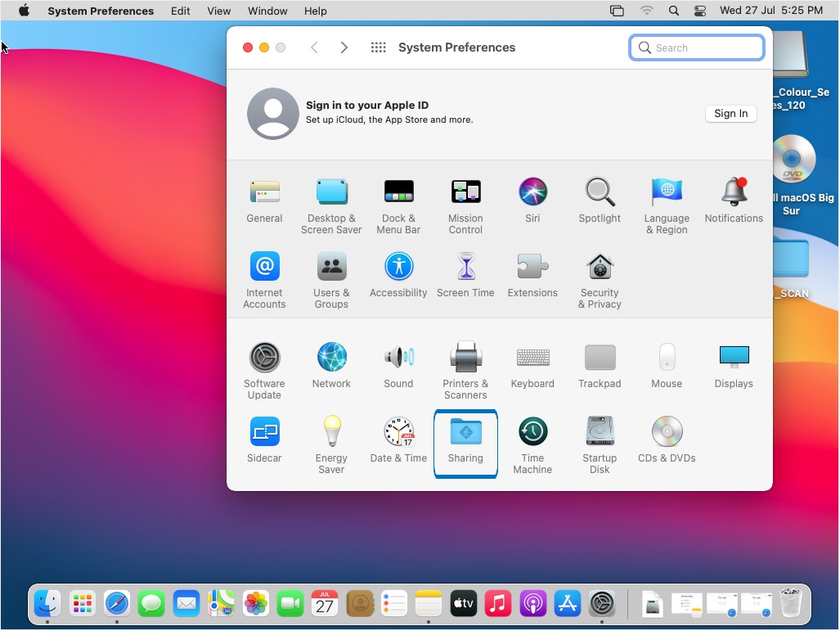Click the Sign In button

coord(730,114)
